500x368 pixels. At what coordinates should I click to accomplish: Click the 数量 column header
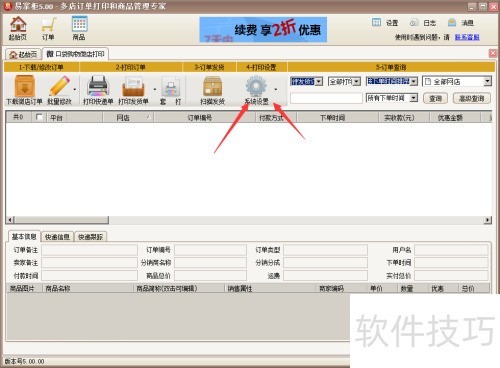point(412,288)
